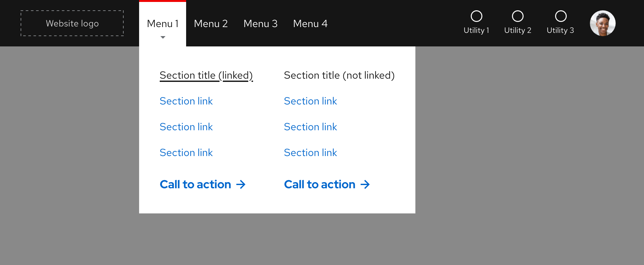Click the Utility 1 circle icon
This screenshot has width=644, height=265.
click(x=477, y=16)
